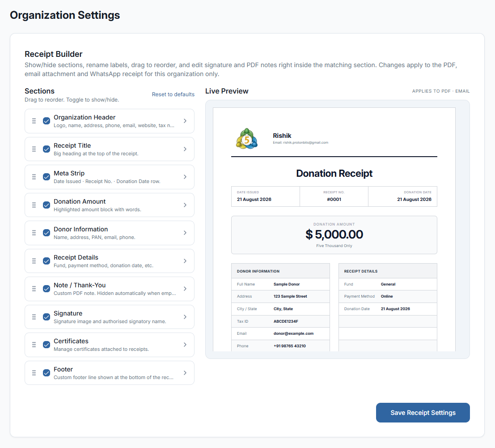Click the General fund value in the preview

pos(388,284)
